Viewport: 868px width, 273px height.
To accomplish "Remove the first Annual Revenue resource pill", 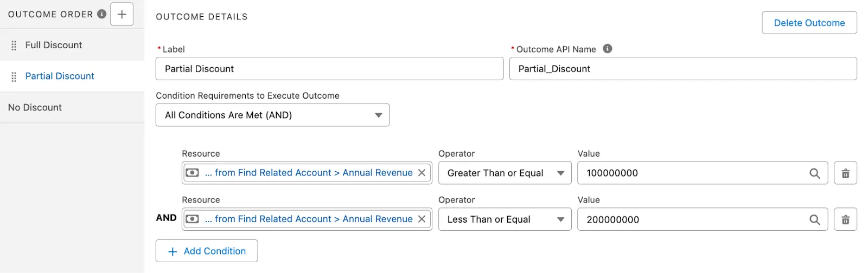I will tap(422, 173).
